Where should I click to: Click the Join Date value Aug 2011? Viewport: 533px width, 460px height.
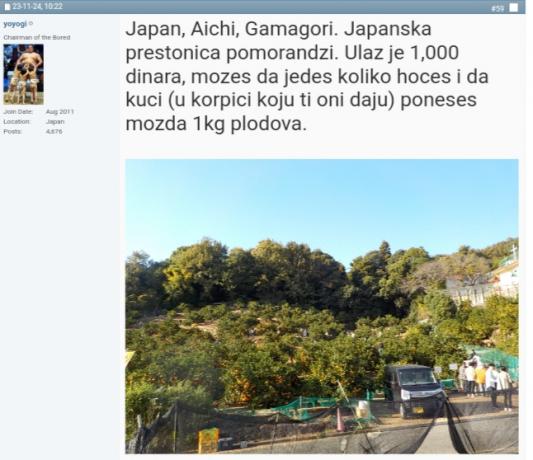pos(60,112)
